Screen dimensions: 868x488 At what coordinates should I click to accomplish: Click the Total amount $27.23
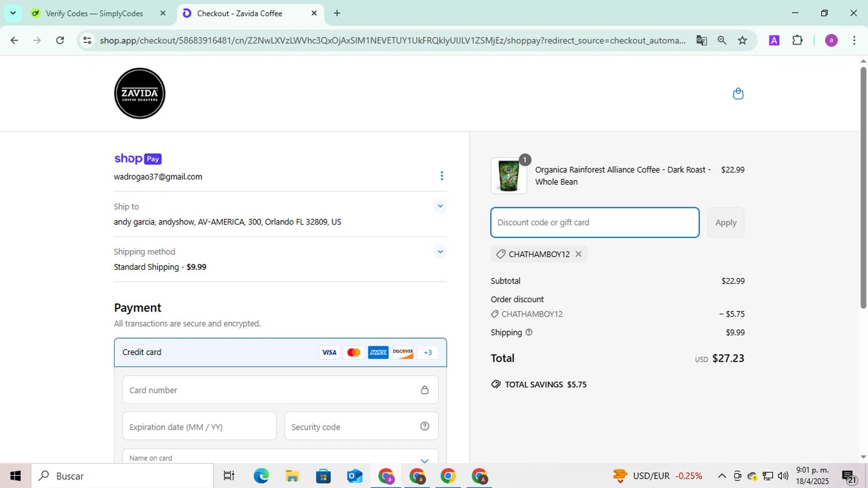point(728,358)
